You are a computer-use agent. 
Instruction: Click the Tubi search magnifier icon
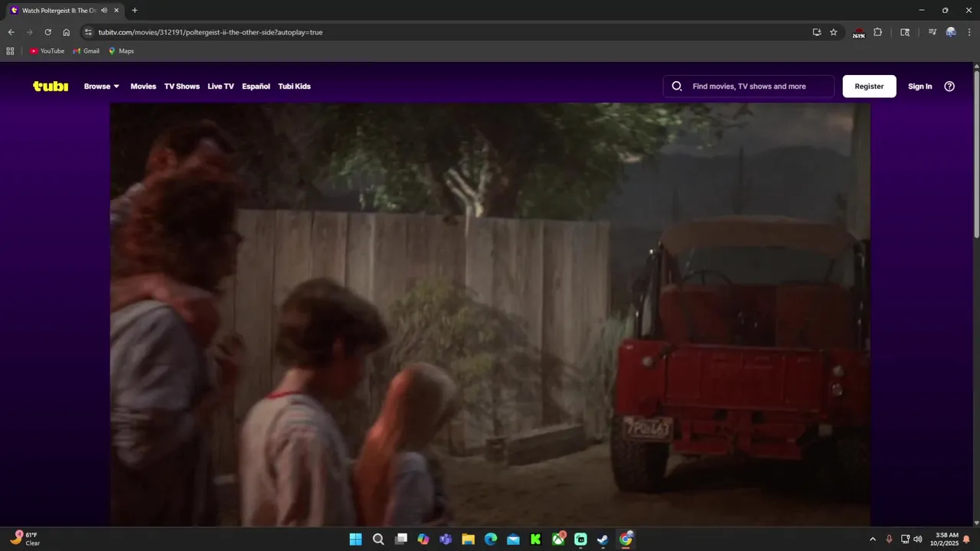(677, 86)
